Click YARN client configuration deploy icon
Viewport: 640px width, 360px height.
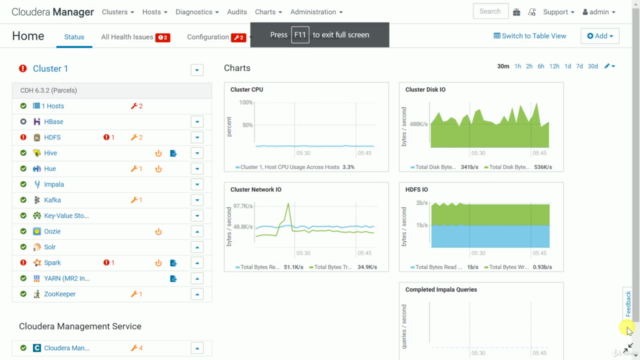point(173,279)
